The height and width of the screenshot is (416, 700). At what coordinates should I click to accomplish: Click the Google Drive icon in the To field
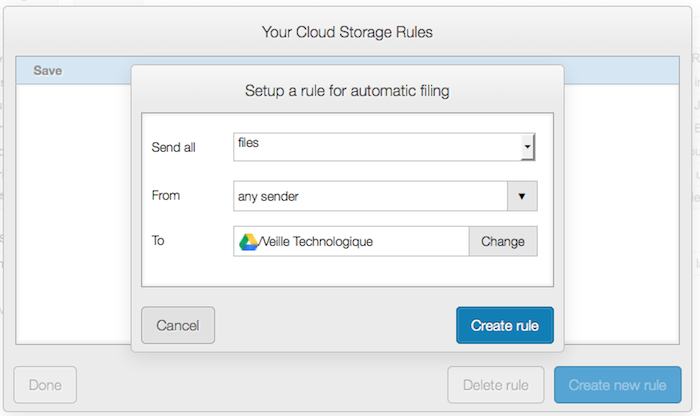tap(248, 241)
